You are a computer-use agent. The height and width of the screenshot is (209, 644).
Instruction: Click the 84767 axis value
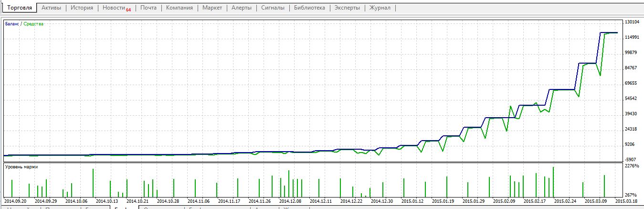pyautogui.click(x=631, y=68)
